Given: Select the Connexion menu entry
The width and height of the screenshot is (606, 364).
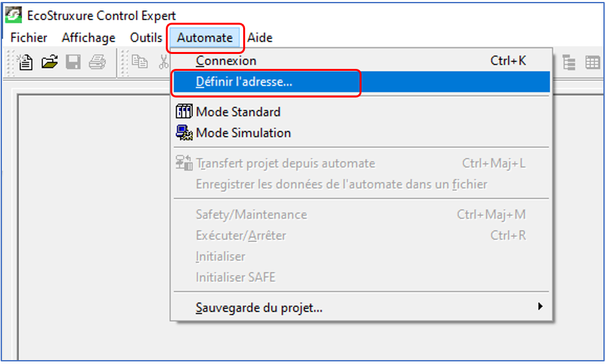Looking at the screenshot, I should [362, 60].
